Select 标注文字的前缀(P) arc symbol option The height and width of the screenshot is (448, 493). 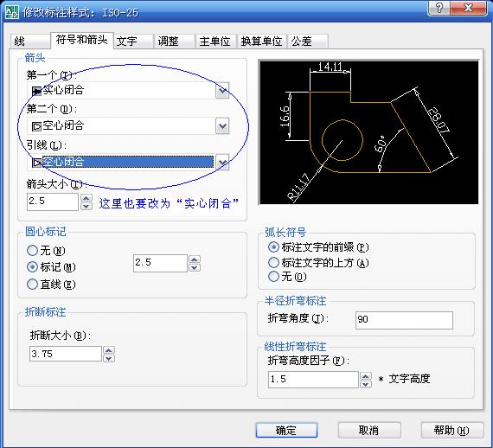pyautogui.click(x=318, y=247)
